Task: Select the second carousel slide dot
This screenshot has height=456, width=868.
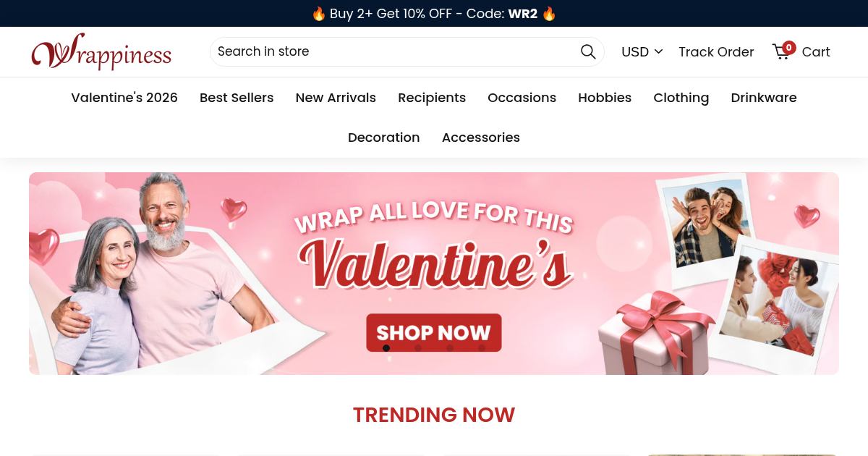Action: [418, 348]
